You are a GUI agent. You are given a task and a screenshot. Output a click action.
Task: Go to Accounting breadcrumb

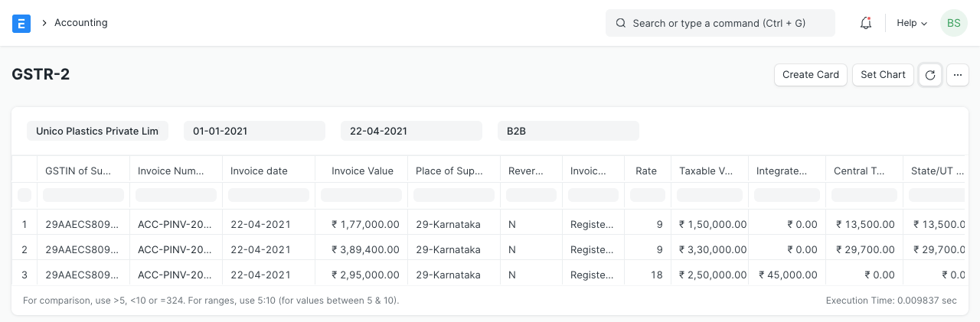pyautogui.click(x=80, y=23)
